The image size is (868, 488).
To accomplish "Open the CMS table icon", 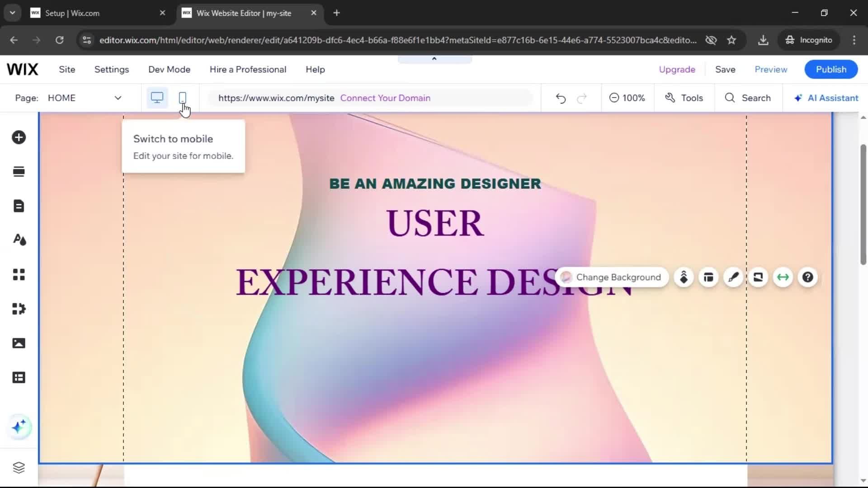I will click(x=19, y=377).
